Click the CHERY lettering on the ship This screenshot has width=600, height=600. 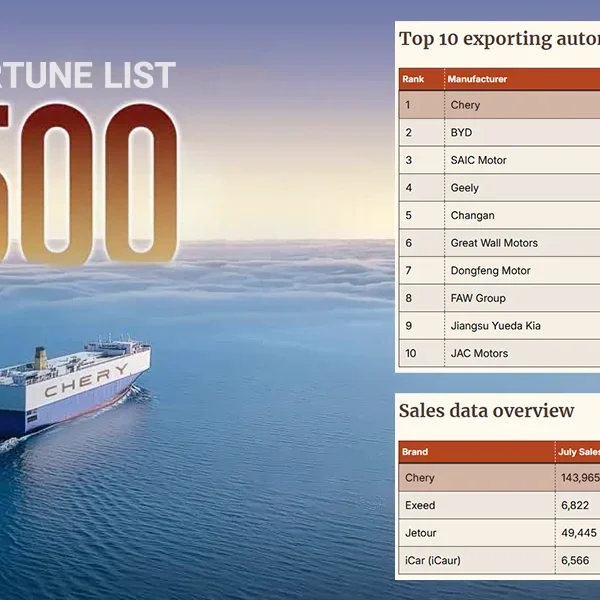(x=86, y=381)
